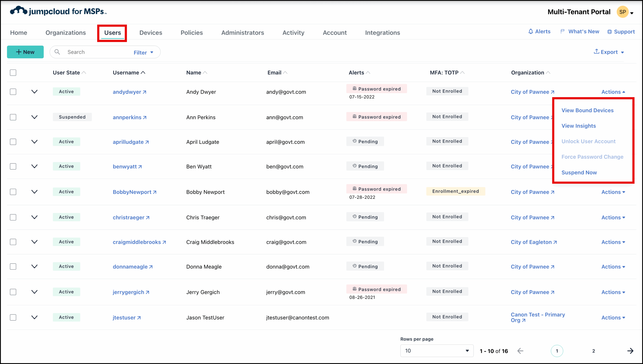Image resolution: width=643 pixels, height=364 pixels.
Task: Expand the andydwyer row chevron
Action: (x=34, y=92)
